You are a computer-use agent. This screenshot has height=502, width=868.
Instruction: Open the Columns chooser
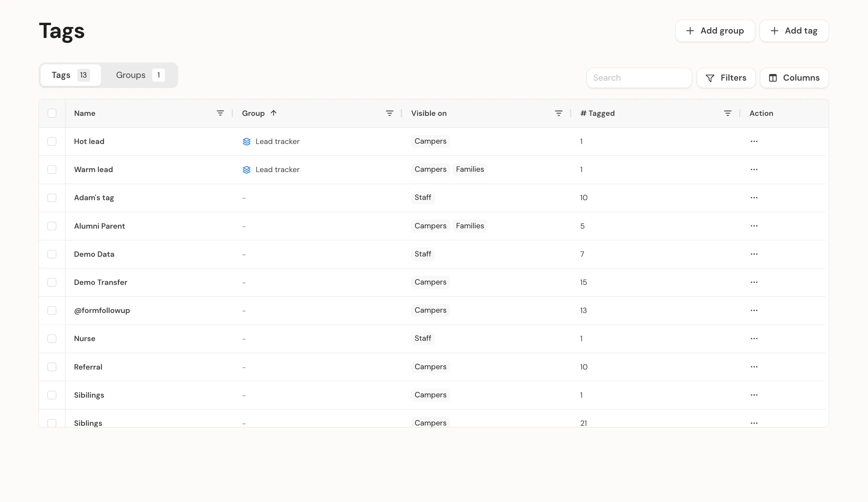point(794,78)
